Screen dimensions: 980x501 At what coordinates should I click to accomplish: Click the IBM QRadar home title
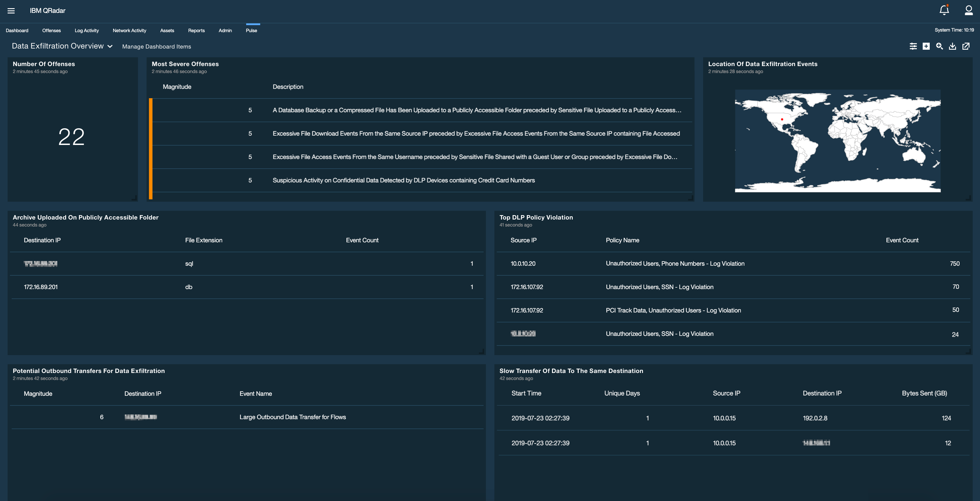[x=47, y=11]
